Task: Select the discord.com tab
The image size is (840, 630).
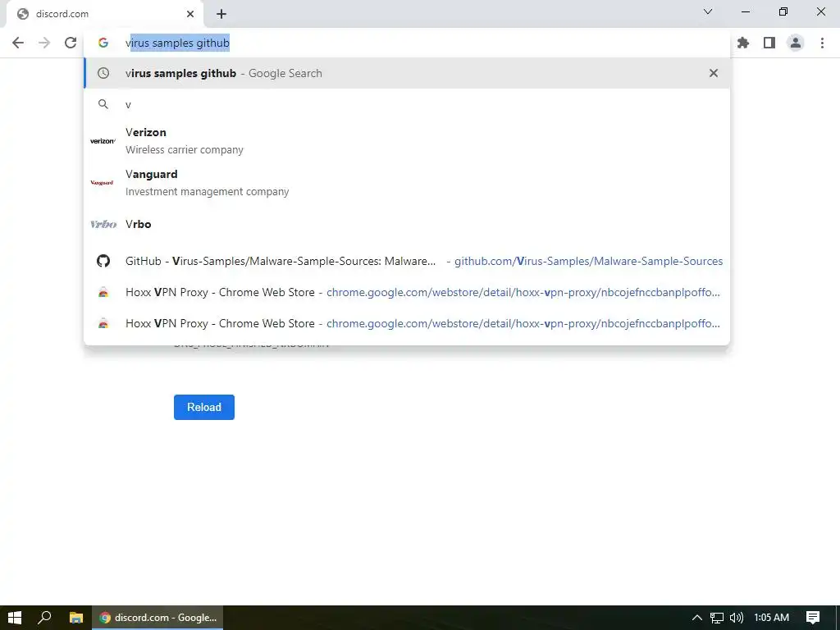Action: (105, 14)
